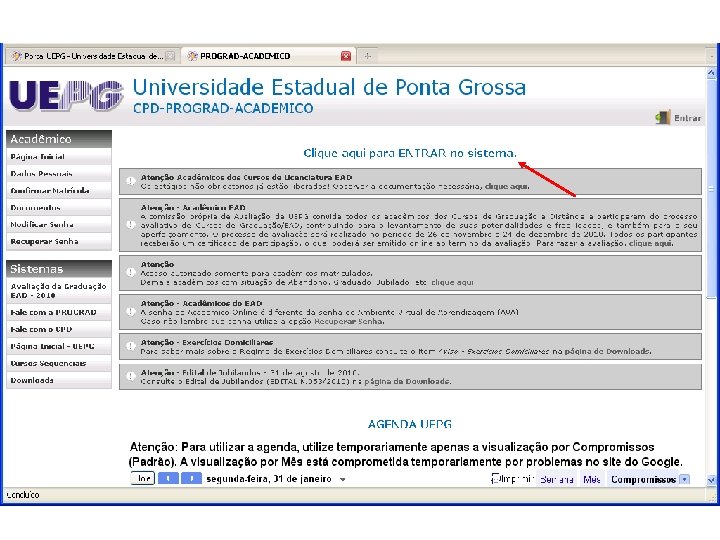This screenshot has width=720, height=540.
Task: Click the Imprimir link in agenda
Action: pyautogui.click(x=518, y=479)
